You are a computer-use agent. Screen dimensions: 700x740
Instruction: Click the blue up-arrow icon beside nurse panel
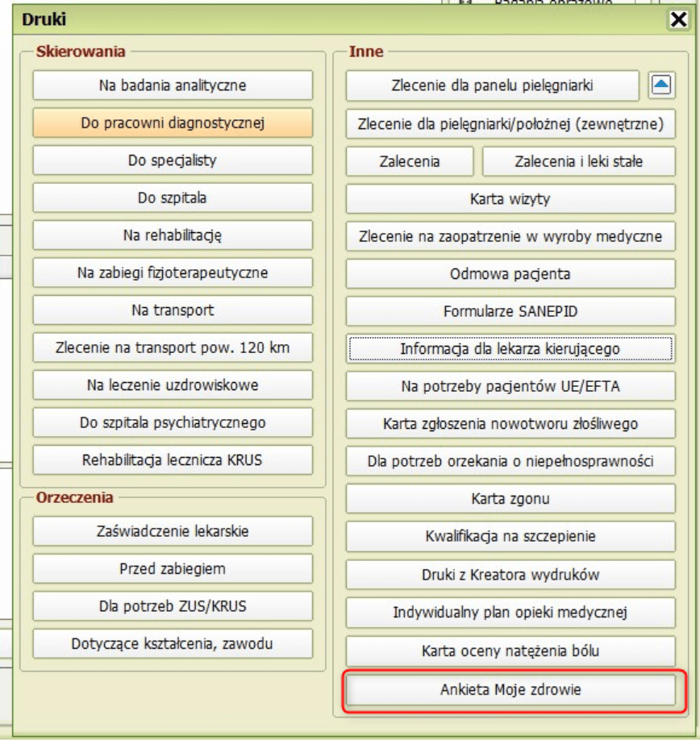click(x=661, y=85)
